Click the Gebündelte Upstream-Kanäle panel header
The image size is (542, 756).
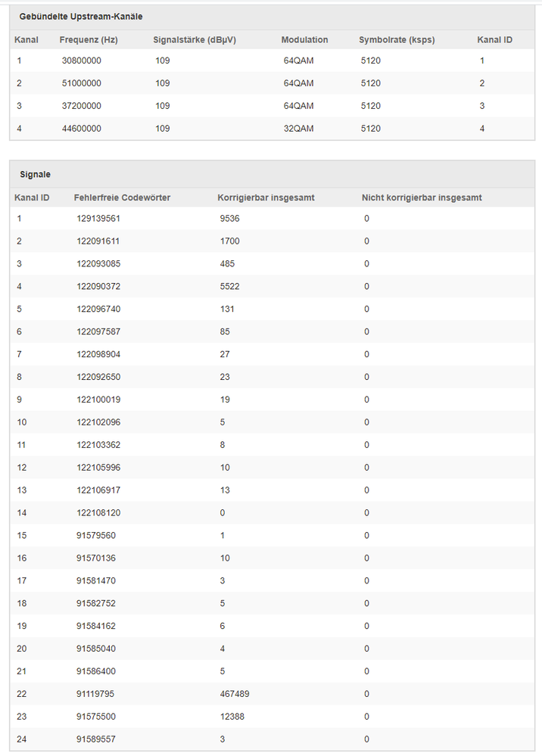point(80,16)
